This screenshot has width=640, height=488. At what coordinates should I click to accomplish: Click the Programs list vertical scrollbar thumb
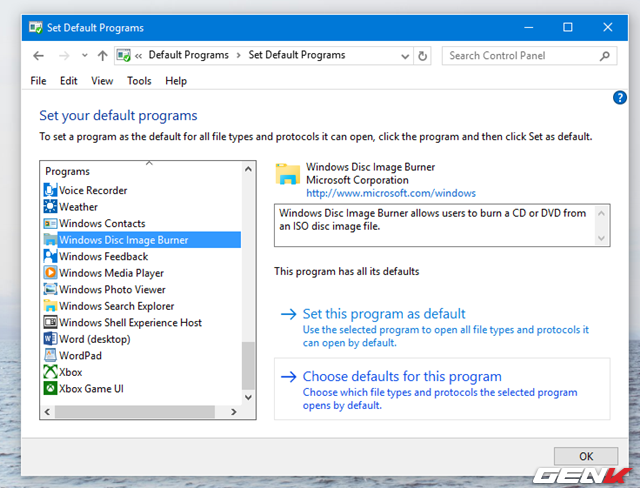[248, 365]
